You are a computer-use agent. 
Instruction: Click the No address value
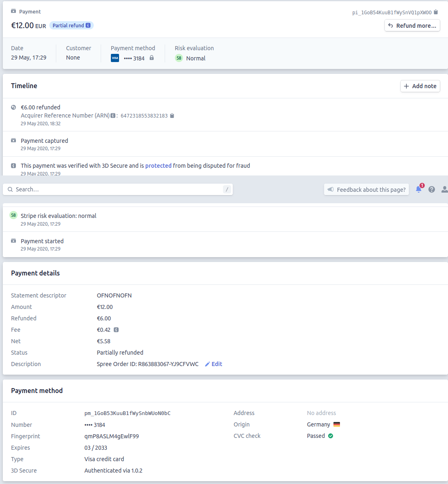point(321,413)
